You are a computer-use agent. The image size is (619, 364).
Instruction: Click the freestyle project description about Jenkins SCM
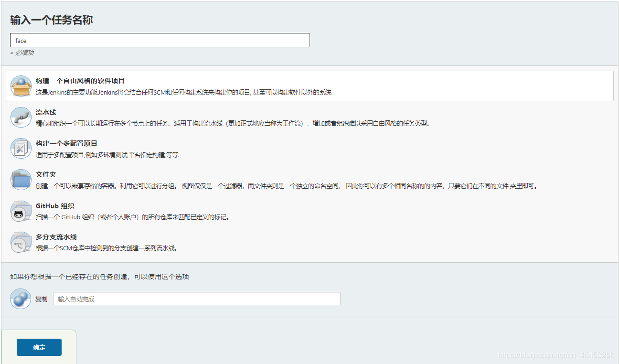[x=184, y=92]
